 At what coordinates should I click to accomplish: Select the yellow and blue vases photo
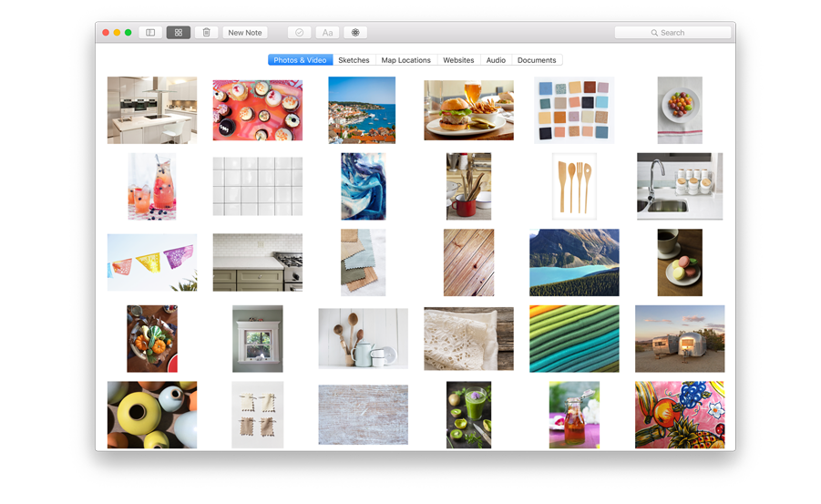point(152,415)
